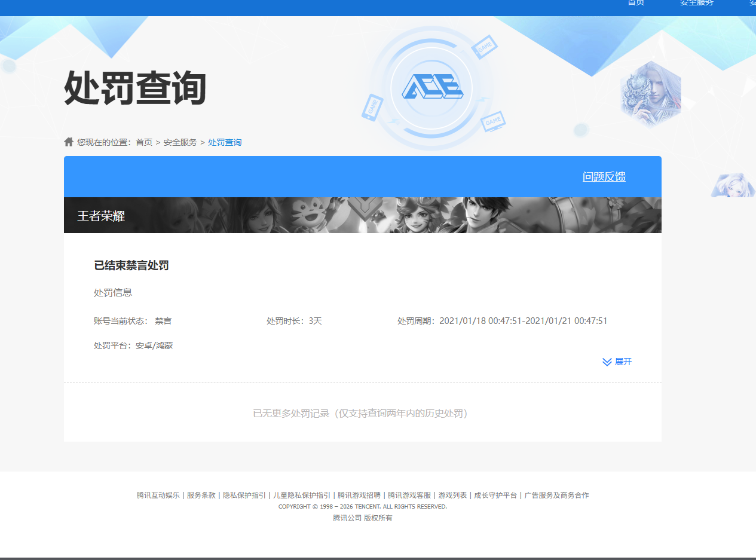Click the home icon in the breadcrumb

click(68, 141)
